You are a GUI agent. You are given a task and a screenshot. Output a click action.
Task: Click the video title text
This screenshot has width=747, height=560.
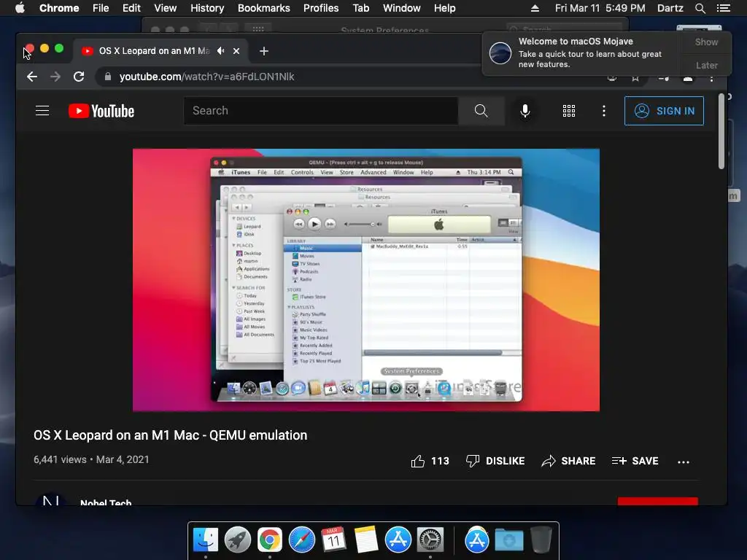point(171,435)
